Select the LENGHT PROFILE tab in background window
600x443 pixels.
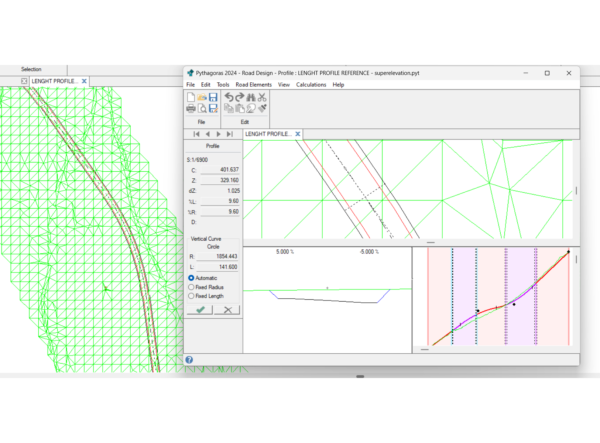54,81
